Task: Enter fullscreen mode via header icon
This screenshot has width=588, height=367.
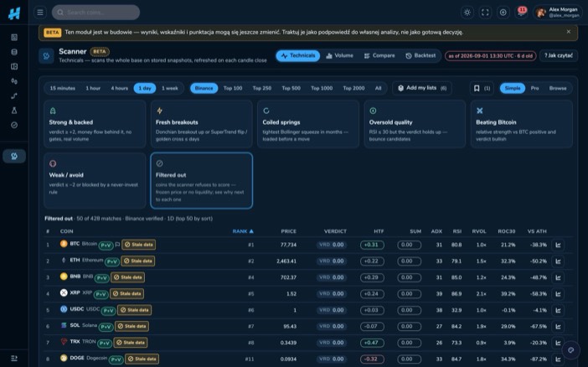Action: tap(485, 13)
